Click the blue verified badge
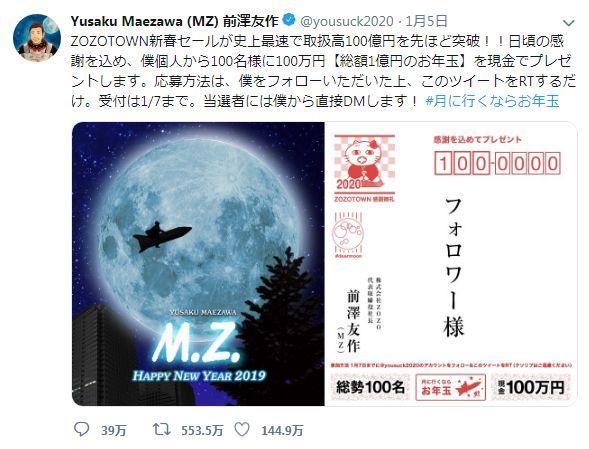Viewport: 589px width, 449px height. pos(288,20)
